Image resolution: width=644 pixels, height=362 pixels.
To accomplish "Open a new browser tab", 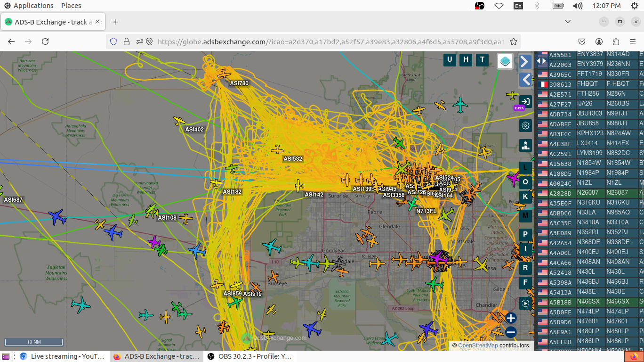I will pos(115,22).
